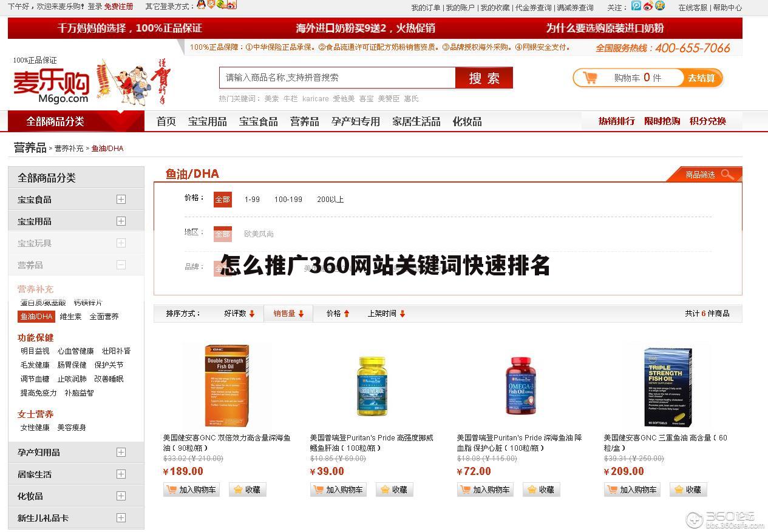This screenshot has height=532, width=768.
Task: Favorite the ¥39.00 cod liver oil
Action: point(395,490)
